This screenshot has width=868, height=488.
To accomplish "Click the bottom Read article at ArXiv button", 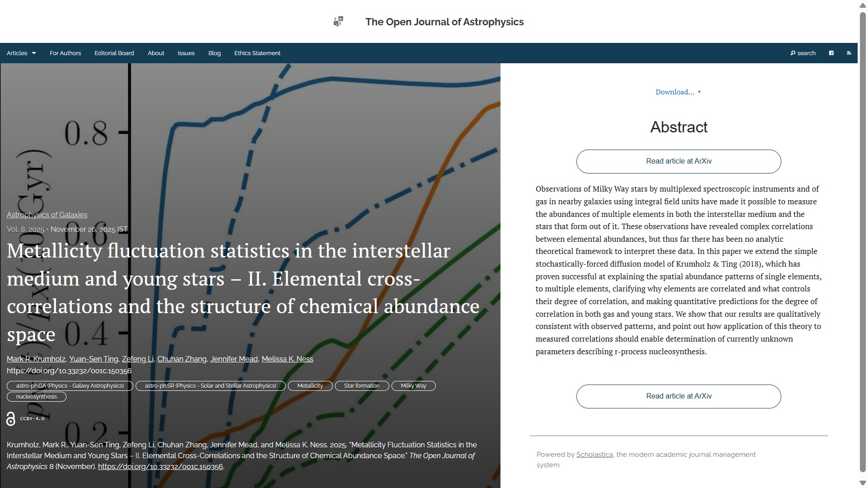I will point(678,396).
